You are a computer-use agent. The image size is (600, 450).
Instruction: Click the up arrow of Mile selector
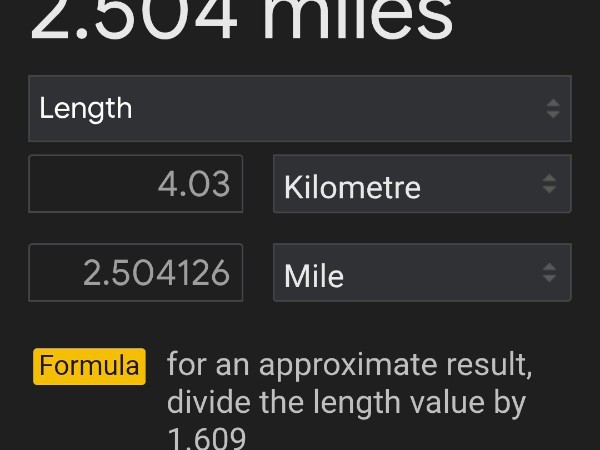coord(549,266)
